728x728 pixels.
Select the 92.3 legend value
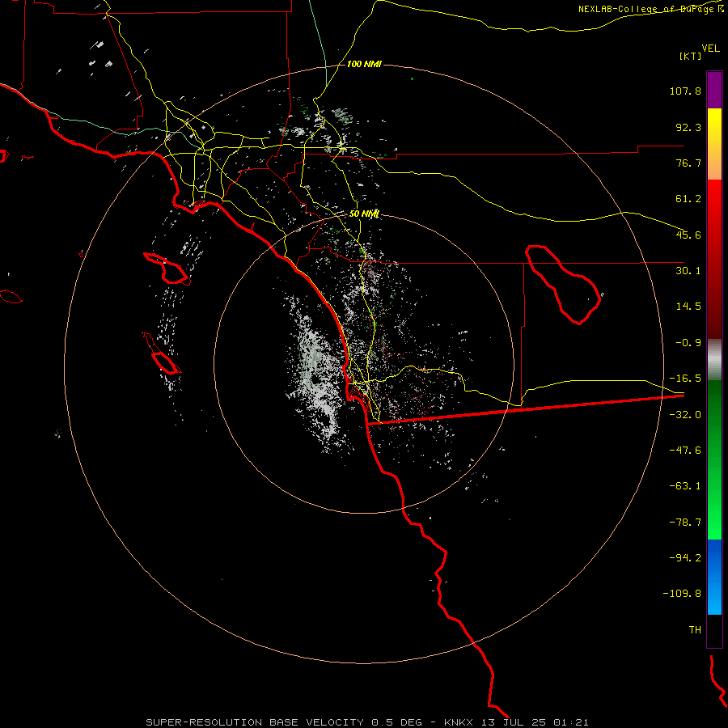[688, 127]
